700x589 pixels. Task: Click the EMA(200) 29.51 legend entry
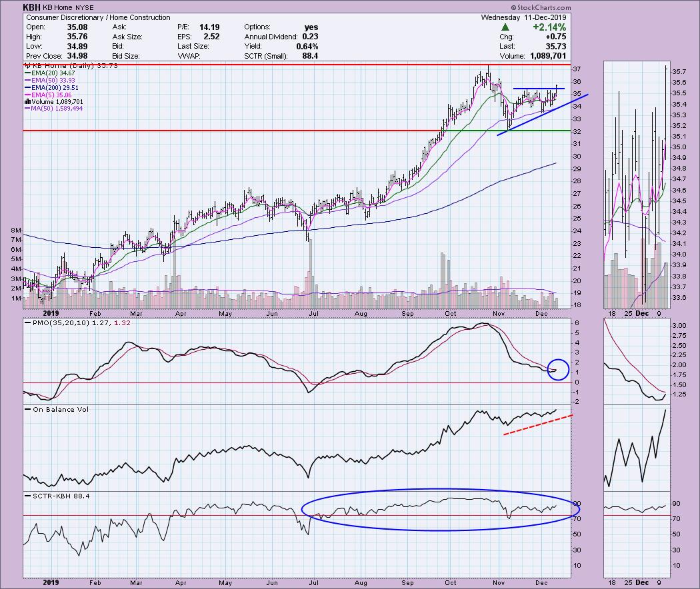pyautogui.click(x=51, y=88)
